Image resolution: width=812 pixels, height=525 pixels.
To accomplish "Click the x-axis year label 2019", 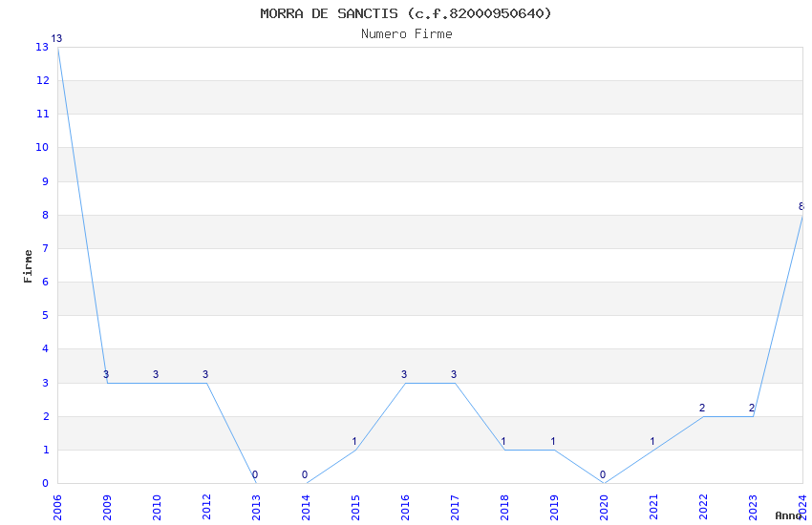I will (x=554, y=507).
